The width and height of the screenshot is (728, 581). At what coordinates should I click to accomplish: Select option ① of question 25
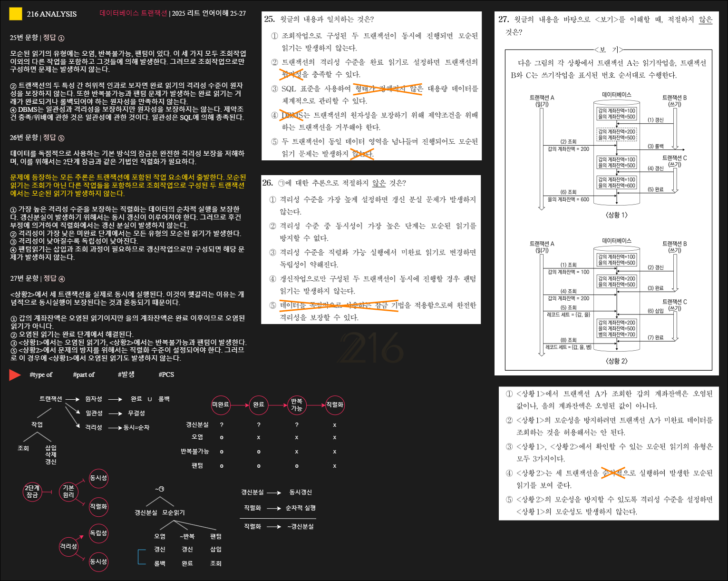click(375, 42)
